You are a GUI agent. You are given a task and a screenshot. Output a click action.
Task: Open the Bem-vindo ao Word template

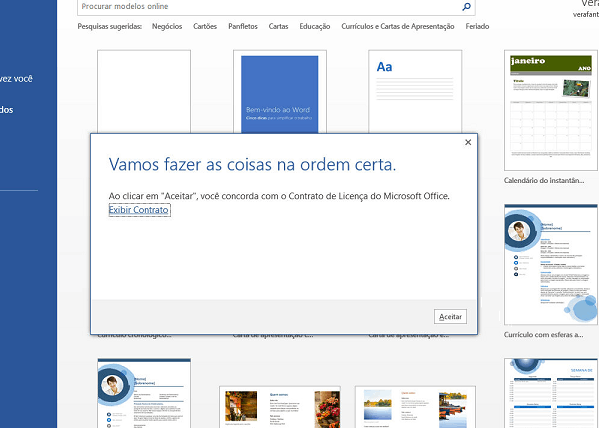point(280,92)
